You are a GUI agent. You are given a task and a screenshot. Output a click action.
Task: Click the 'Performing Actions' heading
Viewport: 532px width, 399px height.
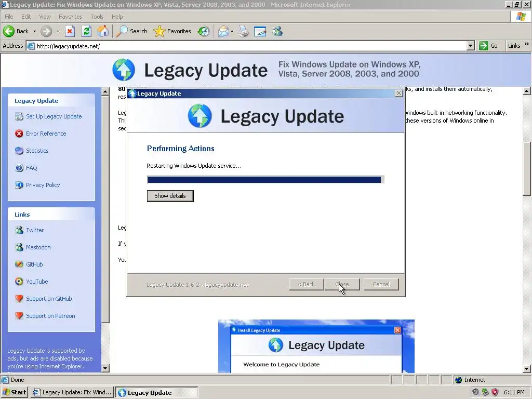(x=180, y=148)
